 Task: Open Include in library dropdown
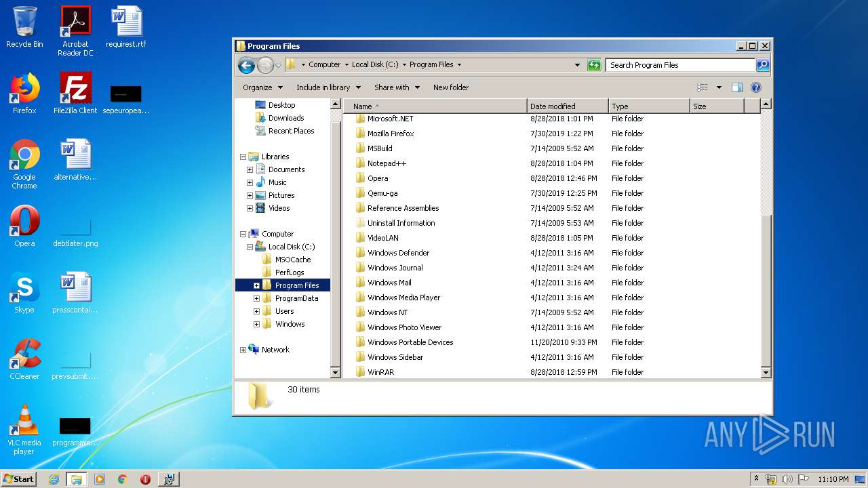tap(328, 87)
